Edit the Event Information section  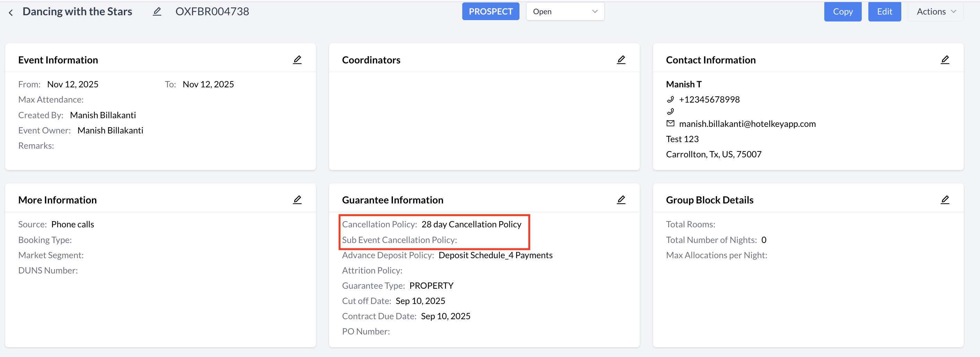point(298,59)
